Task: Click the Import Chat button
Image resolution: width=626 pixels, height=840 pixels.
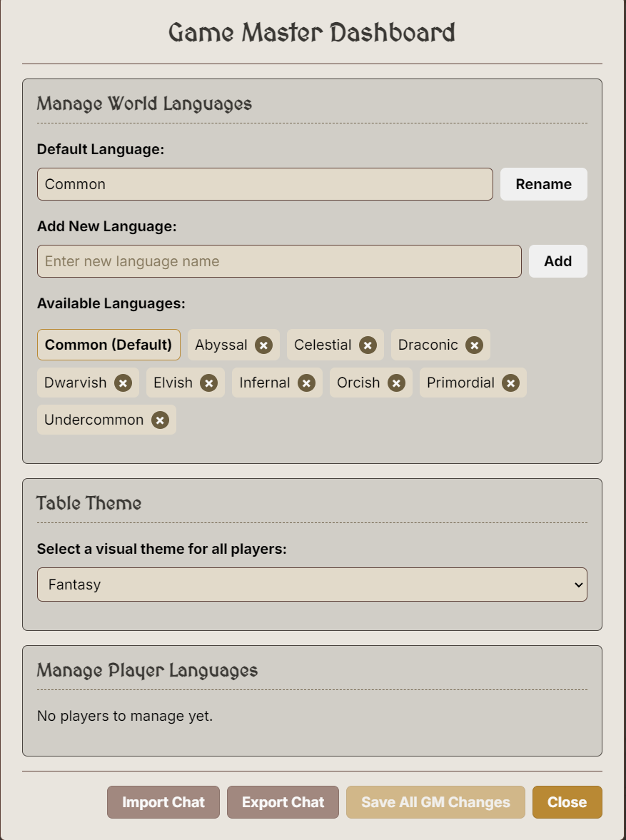Action: click(163, 802)
